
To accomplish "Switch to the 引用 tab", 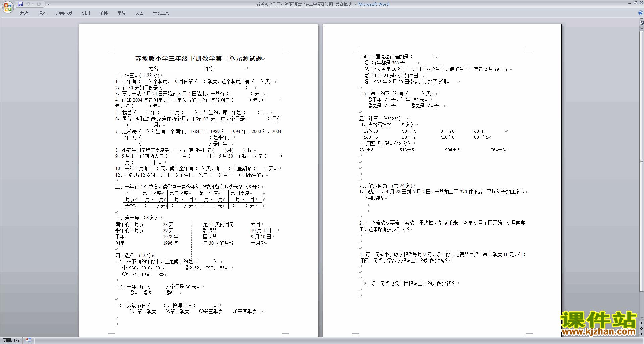I will (x=86, y=13).
